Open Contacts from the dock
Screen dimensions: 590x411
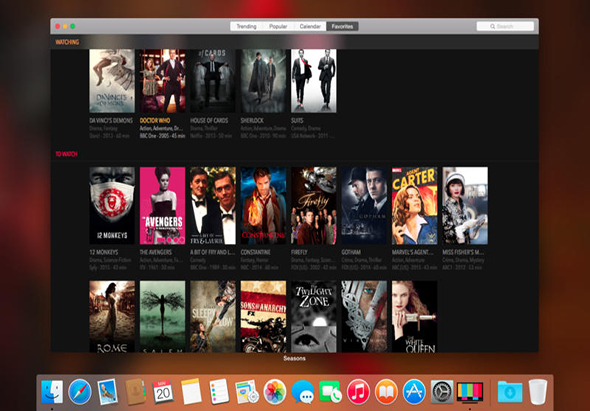pos(135,392)
